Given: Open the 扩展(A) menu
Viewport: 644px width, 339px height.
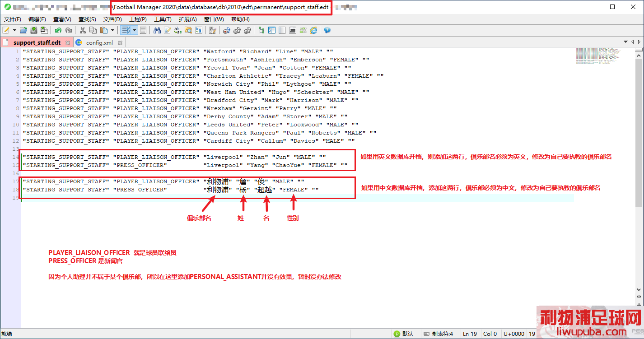Looking at the screenshot, I should pyautogui.click(x=188, y=19).
